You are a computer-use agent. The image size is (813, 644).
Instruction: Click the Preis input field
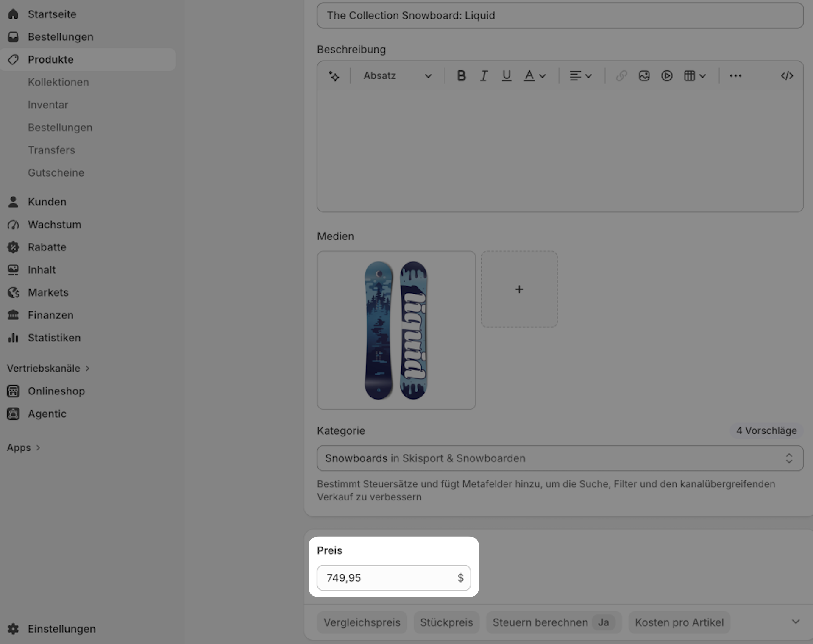[394, 578]
